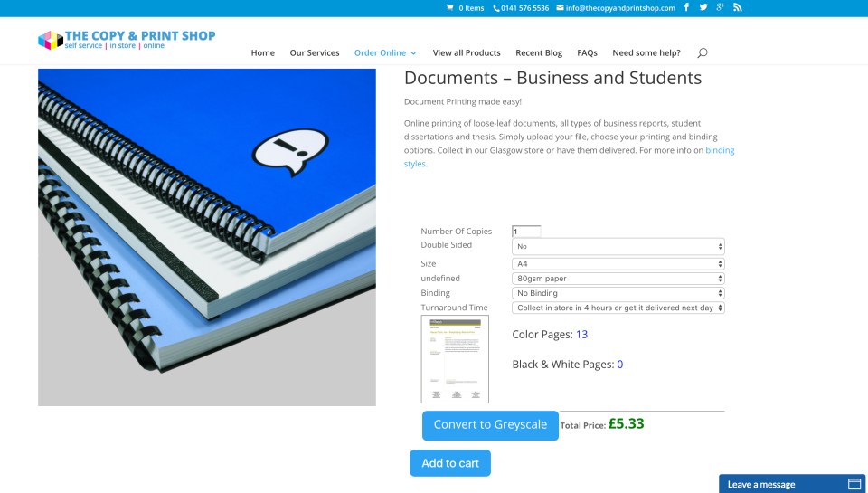Open the Turnaround Time dropdown

[x=618, y=308]
